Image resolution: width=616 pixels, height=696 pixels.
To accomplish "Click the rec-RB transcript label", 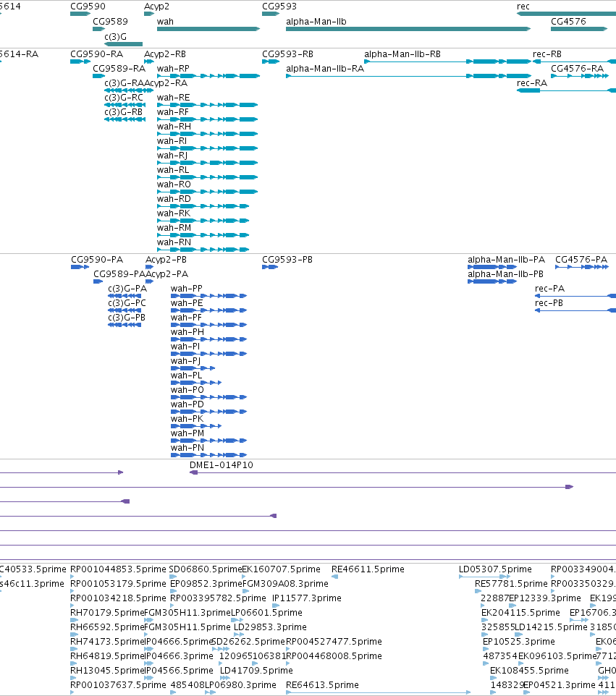I will [x=547, y=54].
